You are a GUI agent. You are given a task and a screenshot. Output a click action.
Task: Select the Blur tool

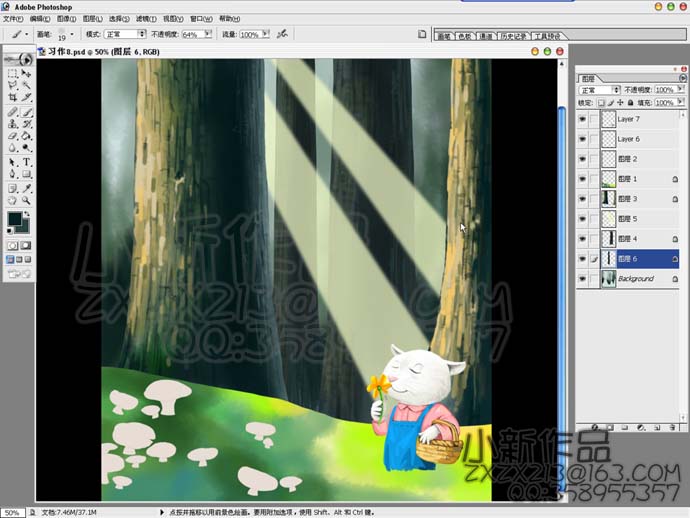point(12,148)
